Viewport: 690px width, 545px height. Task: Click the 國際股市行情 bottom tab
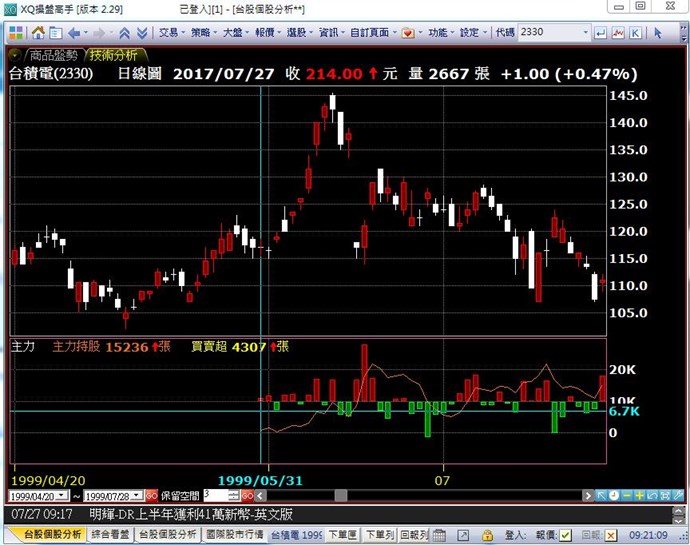click(x=237, y=535)
